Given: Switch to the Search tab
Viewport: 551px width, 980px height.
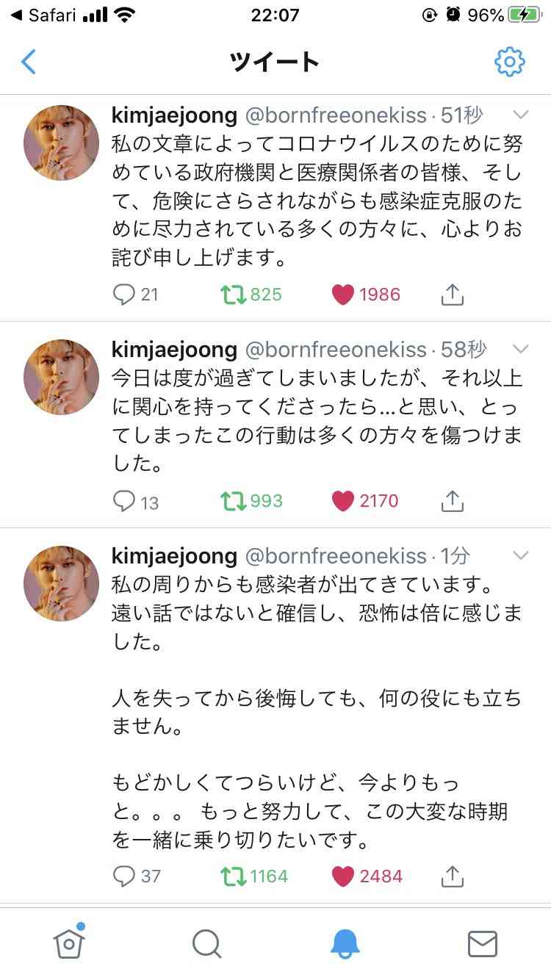Looking at the screenshot, I should [206, 945].
